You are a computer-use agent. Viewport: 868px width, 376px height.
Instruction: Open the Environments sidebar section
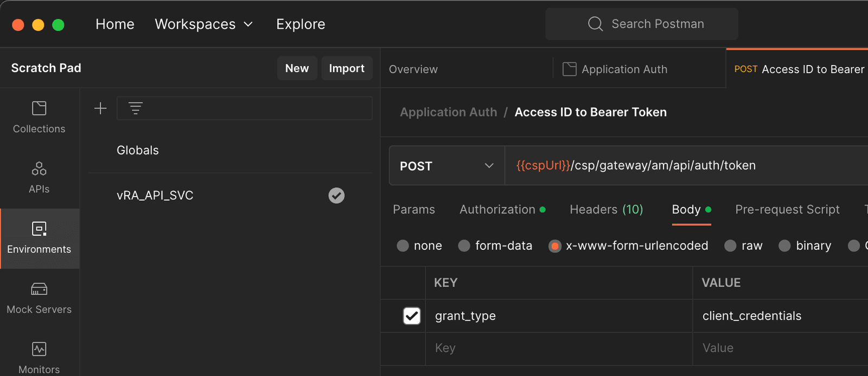pyautogui.click(x=39, y=238)
